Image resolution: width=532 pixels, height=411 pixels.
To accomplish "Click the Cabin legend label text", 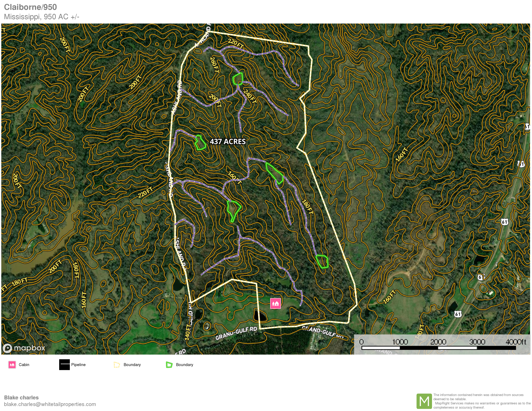I will [x=24, y=364].
